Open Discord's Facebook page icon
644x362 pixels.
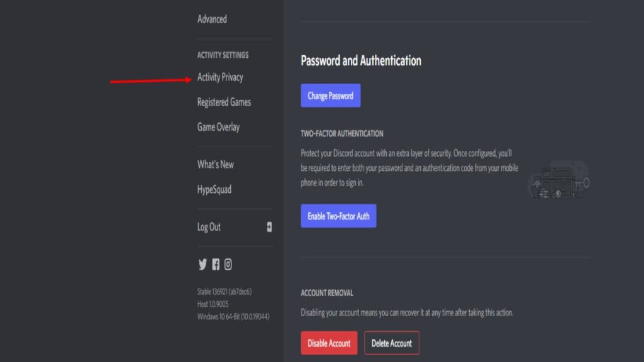click(x=216, y=265)
